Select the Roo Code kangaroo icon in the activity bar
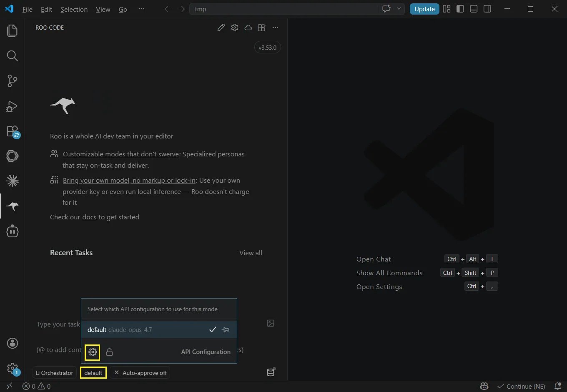 click(12, 206)
